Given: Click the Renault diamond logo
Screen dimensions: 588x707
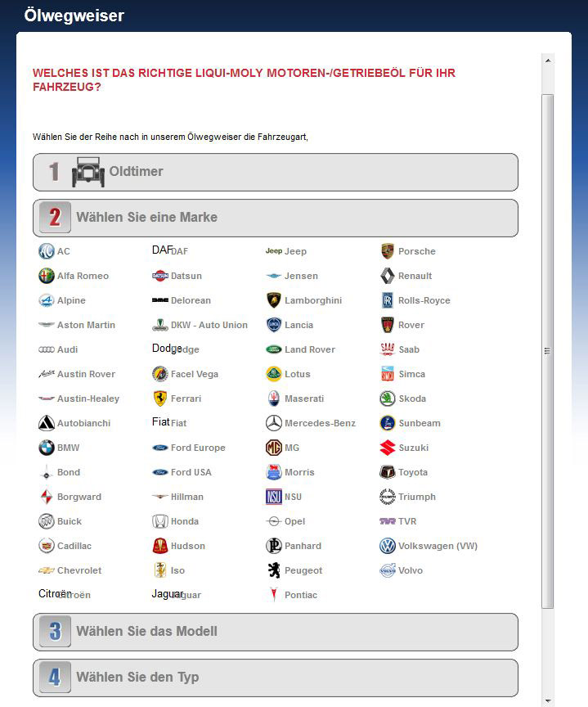Looking at the screenshot, I should (x=388, y=276).
